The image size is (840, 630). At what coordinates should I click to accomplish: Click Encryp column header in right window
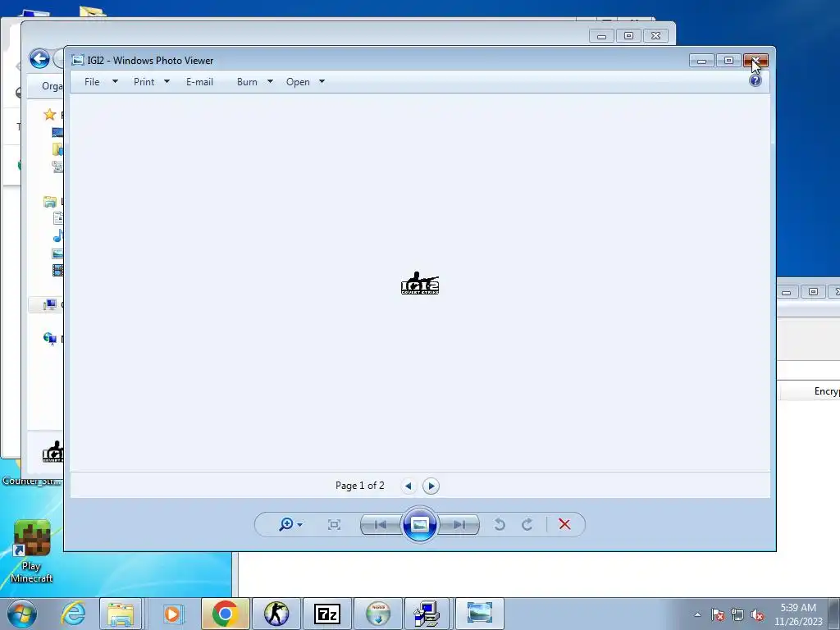click(826, 391)
